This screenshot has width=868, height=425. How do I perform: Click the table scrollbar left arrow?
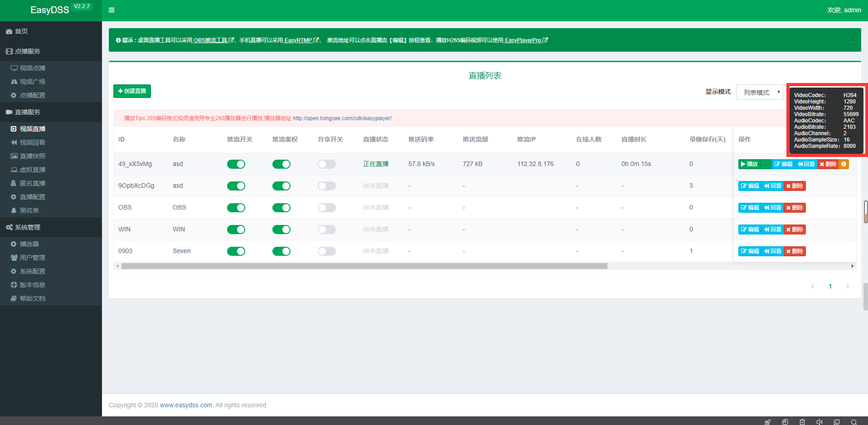[x=117, y=266]
